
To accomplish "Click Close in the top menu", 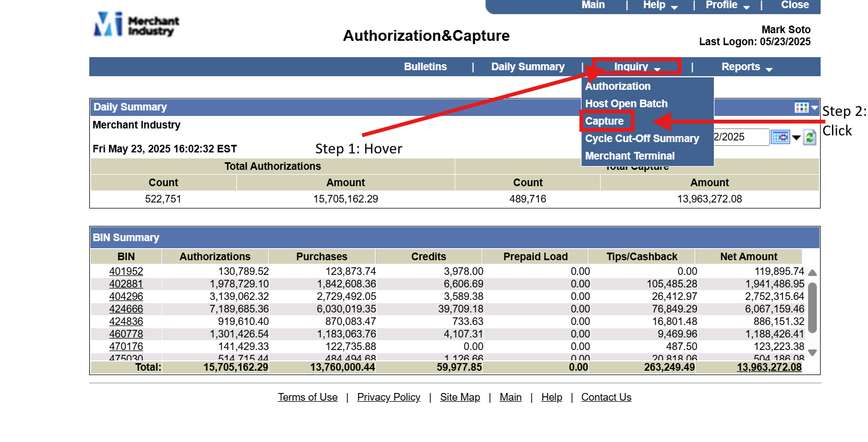I will (794, 5).
